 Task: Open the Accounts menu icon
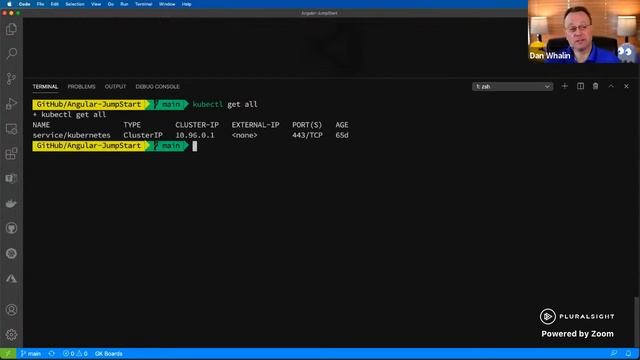tap(11, 310)
